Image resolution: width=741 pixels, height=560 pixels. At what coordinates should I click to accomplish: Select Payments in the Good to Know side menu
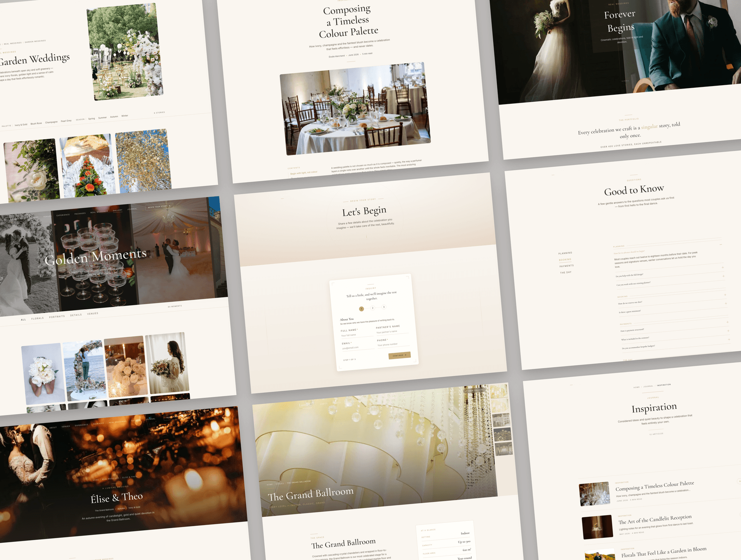tap(566, 266)
